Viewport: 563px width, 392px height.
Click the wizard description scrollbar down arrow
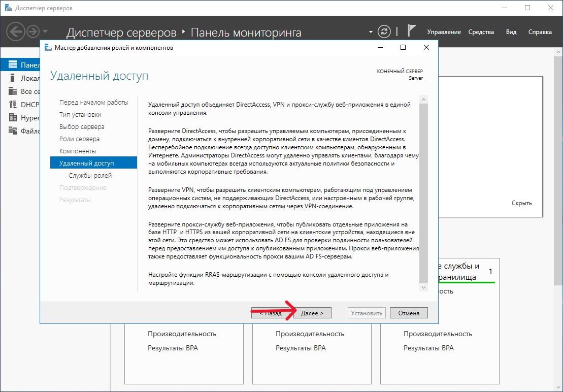424,287
